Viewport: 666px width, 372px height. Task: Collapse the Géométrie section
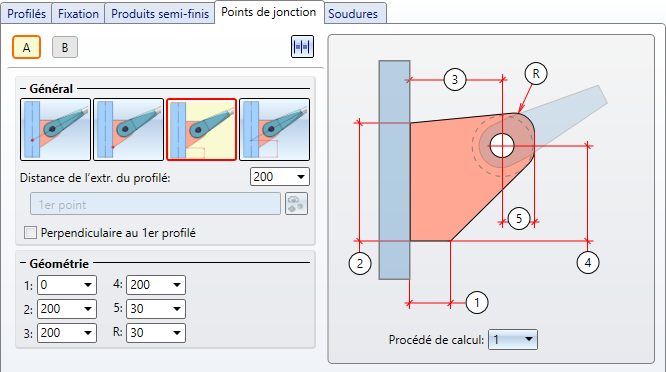[23, 263]
